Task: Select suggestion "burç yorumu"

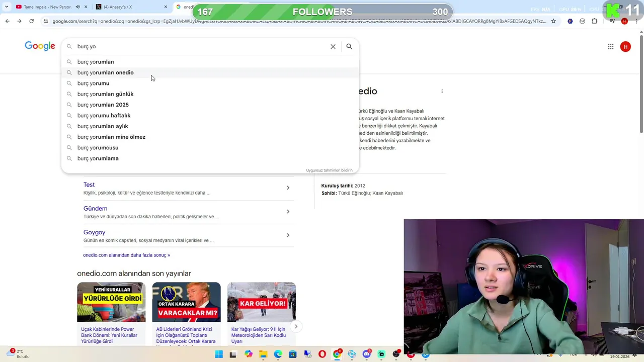Action: pos(210,83)
